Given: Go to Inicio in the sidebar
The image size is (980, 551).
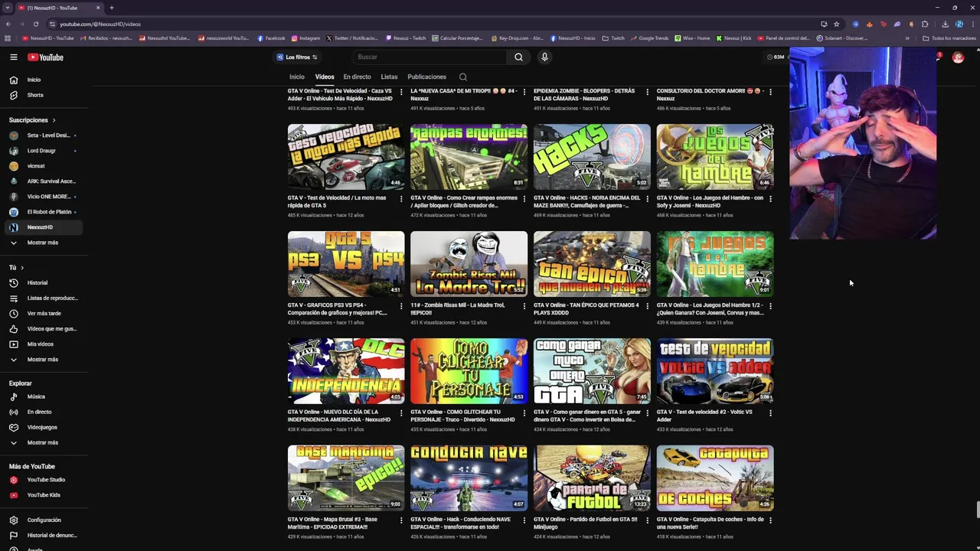Looking at the screenshot, I should (x=44, y=80).
